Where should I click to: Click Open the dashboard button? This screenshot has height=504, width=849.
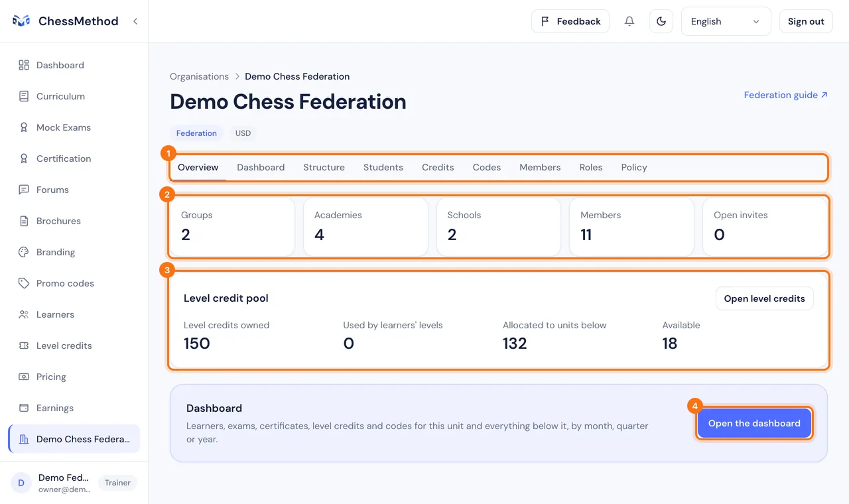754,423
